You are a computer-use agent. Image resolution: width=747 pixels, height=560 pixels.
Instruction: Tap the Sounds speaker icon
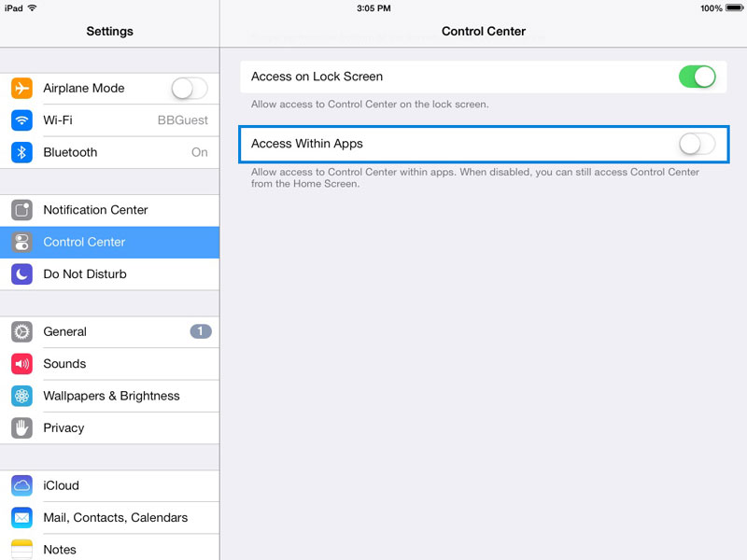21,364
